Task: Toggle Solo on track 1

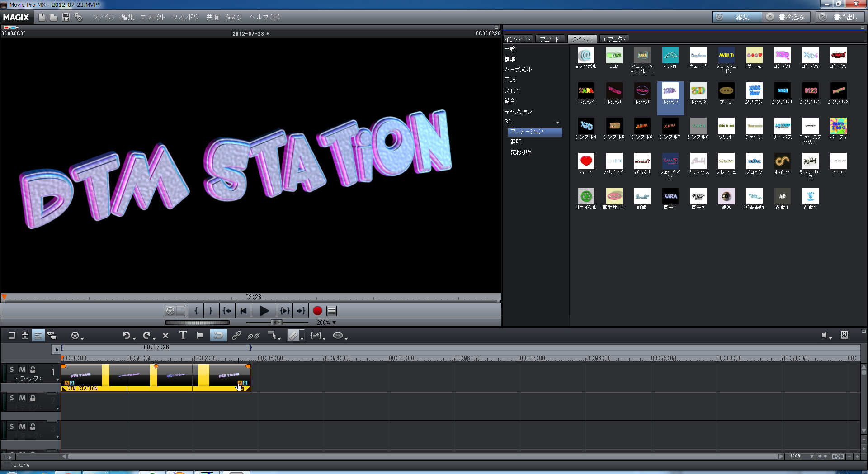Action: tap(12, 370)
